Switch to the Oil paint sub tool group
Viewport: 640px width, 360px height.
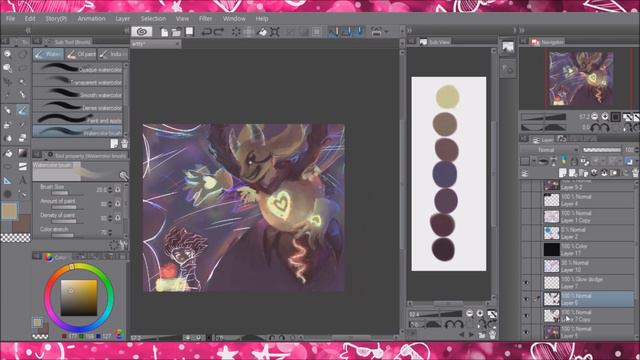81,54
